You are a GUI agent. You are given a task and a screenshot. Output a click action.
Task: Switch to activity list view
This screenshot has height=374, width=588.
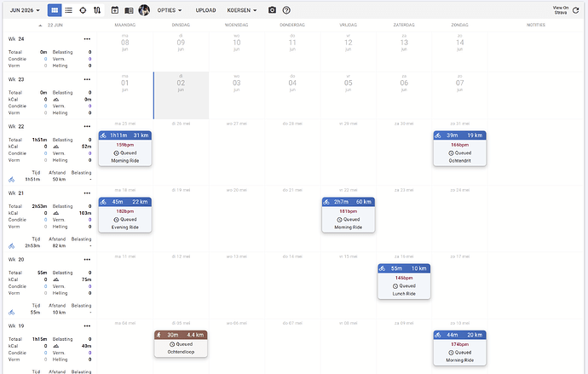pos(69,10)
